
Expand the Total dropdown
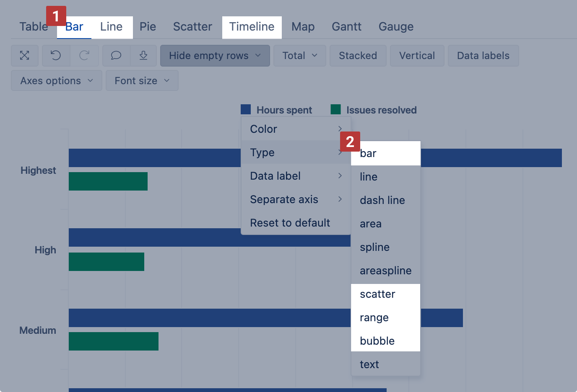[299, 56]
